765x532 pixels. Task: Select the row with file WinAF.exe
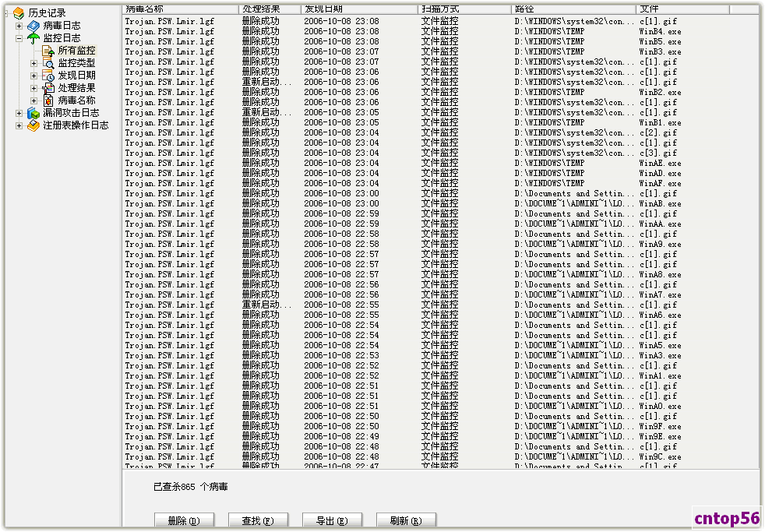[x=441, y=183]
